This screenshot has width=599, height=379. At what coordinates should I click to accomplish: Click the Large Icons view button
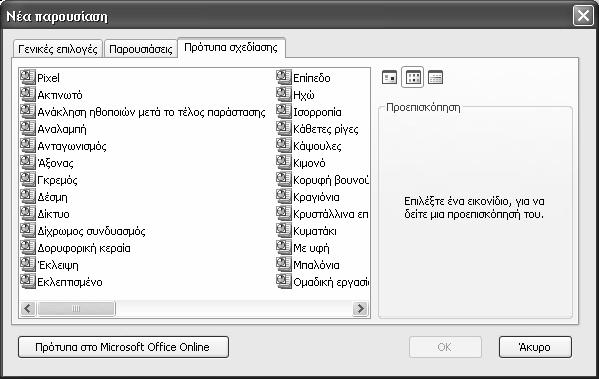click(389, 78)
